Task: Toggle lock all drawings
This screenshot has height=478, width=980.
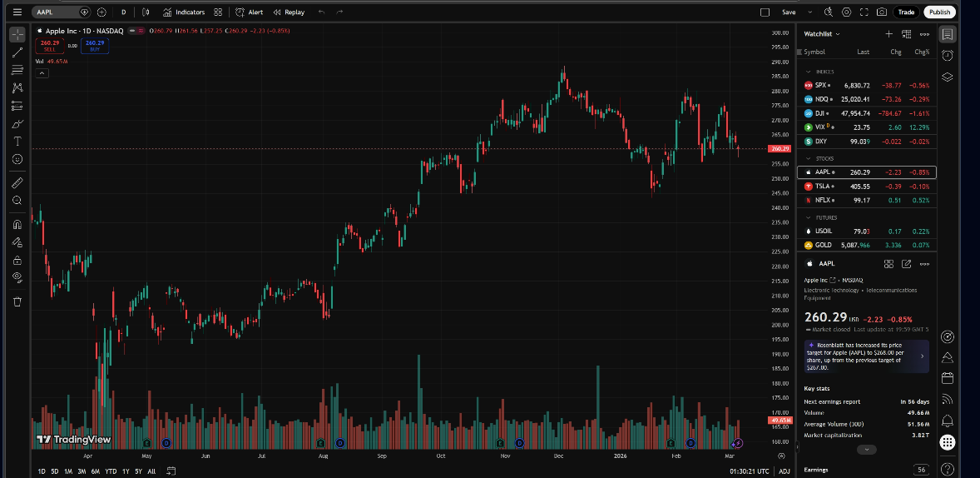Action: pyautogui.click(x=17, y=260)
